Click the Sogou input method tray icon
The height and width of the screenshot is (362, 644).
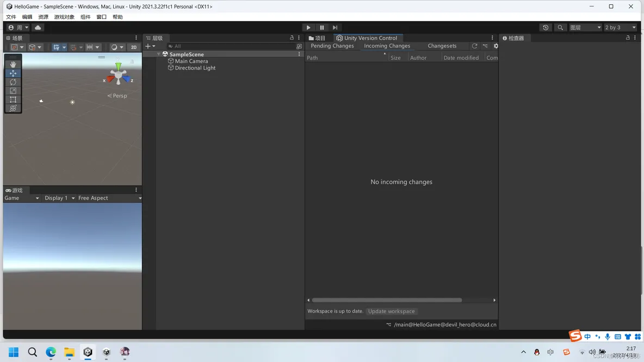[x=566, y=352]
